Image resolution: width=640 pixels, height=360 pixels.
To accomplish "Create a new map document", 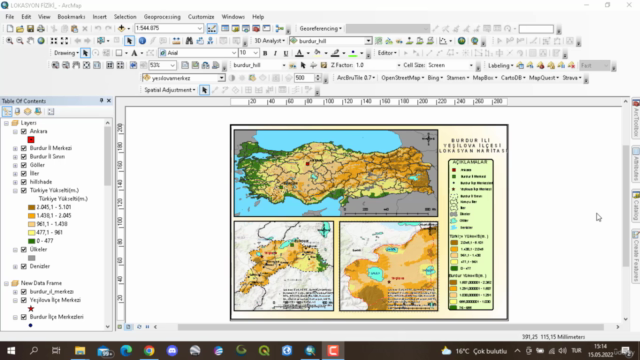I will (9, 29).
